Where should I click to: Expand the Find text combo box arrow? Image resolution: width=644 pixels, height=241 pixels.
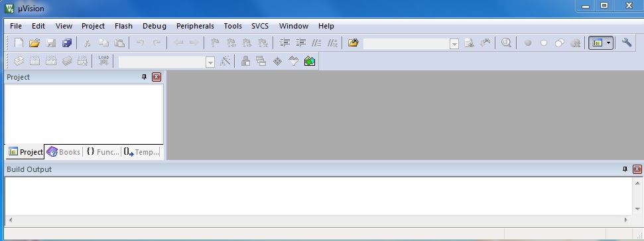454,44
